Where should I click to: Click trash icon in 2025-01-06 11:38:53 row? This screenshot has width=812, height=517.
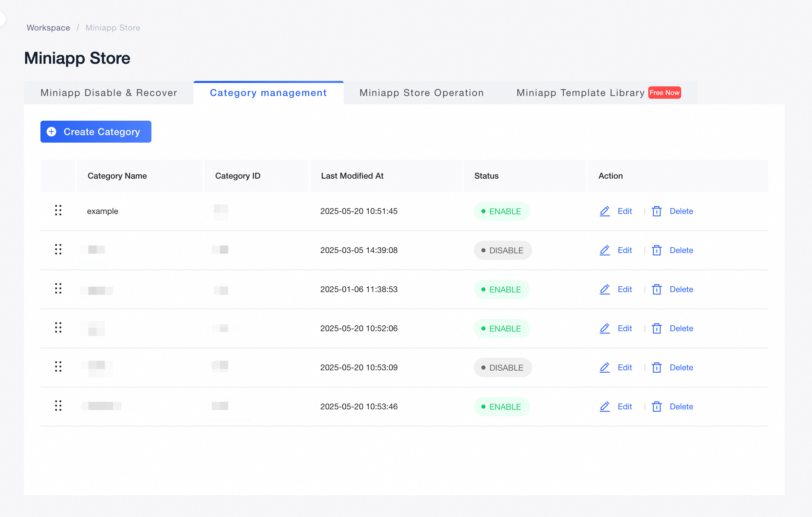pos(657,289)
